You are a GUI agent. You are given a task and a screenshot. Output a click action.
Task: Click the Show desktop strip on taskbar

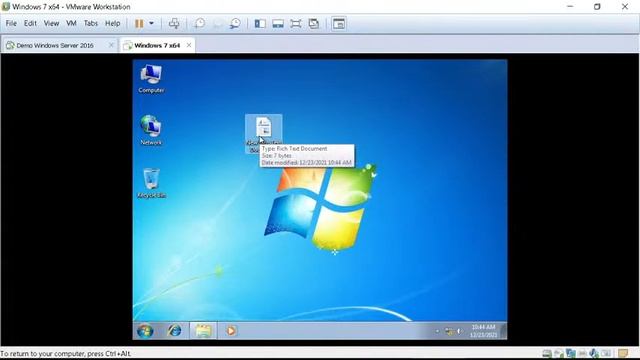click(504, 331)
